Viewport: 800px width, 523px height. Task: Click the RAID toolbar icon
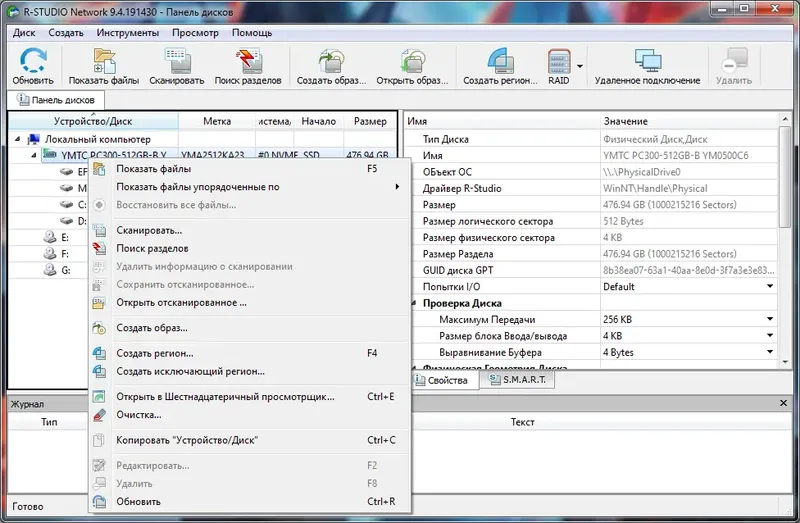tap(559, 66)
